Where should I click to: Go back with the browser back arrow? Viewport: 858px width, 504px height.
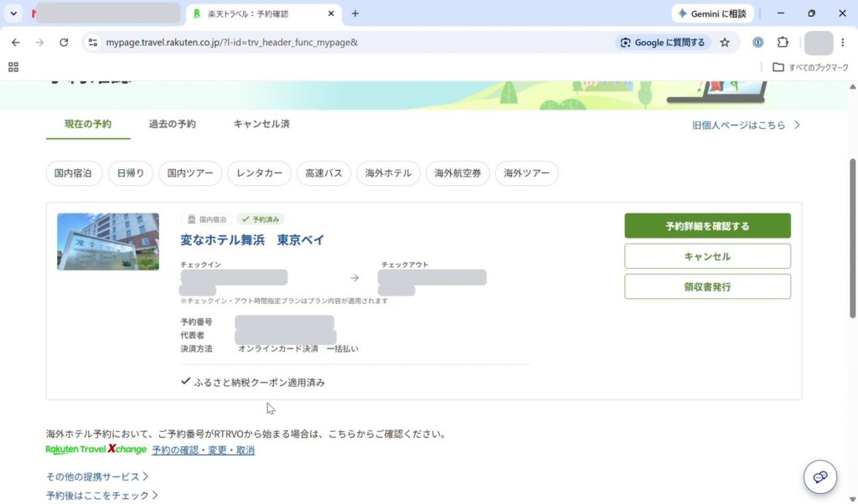[x=15, y=42]
